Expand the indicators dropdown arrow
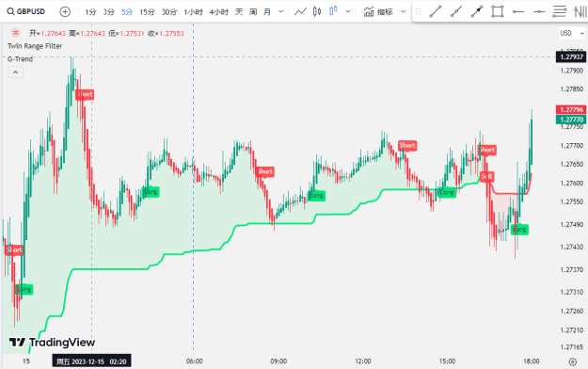588x369 pixels. coord(404,11)
